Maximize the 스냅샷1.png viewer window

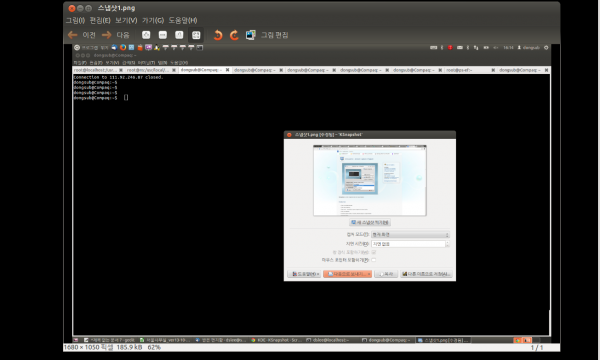88,8
